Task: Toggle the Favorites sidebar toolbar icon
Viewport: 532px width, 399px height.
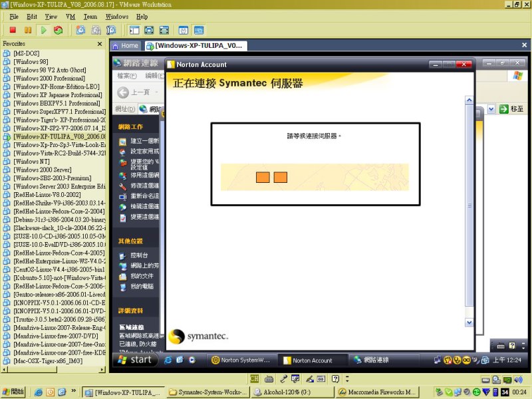Action: (x=134, y=30)
